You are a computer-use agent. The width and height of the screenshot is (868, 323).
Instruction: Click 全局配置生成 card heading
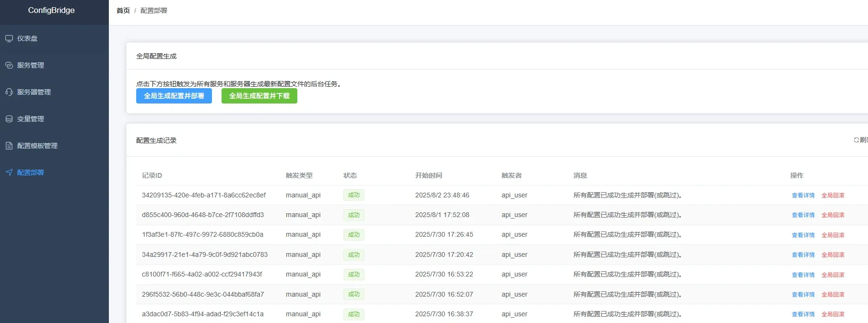(x=156, y=56)
